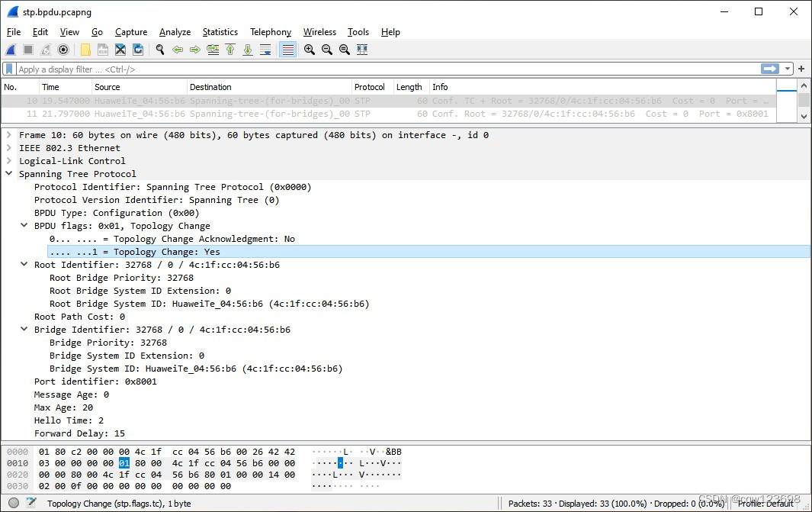
Task: Add a filter button with plus icon
Action: pyautogui.click(x=801, y=69)
